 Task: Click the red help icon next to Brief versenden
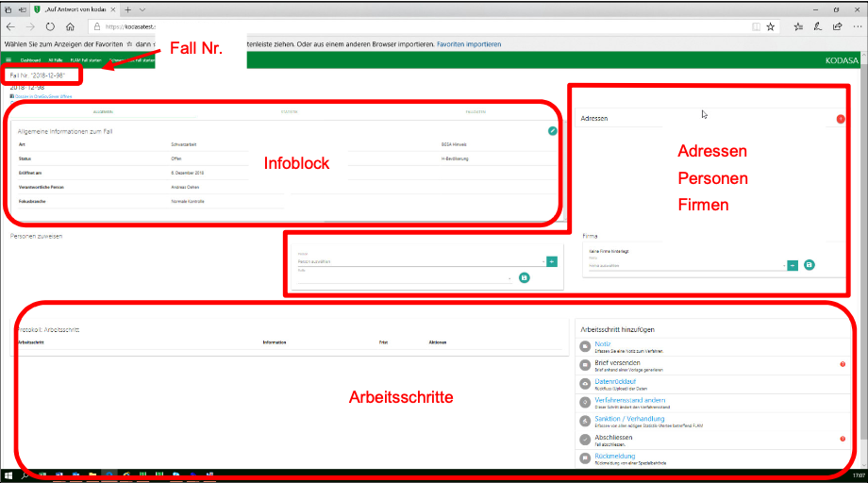[842, 364]
